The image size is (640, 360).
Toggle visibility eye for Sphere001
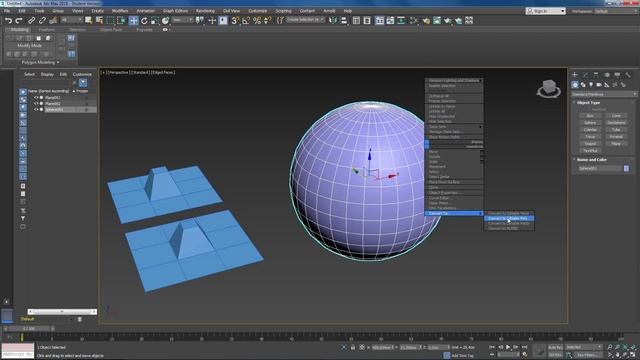(x=36, y=109)
